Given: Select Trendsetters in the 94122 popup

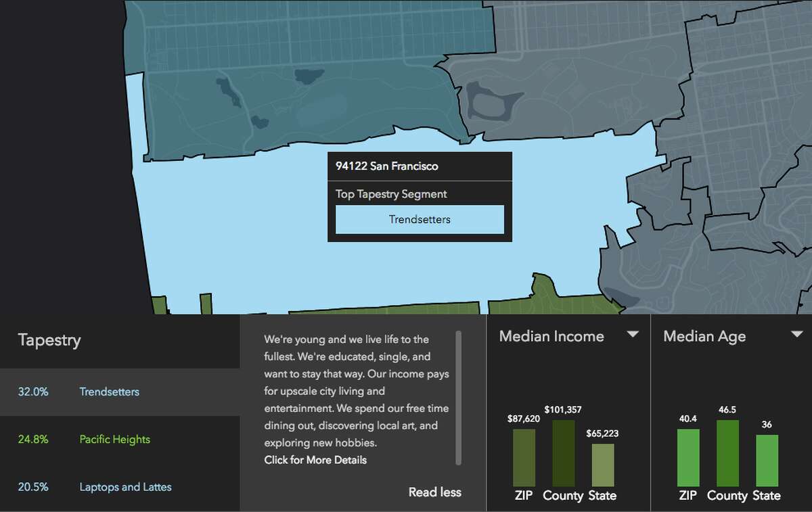Looking at the screenshot, I should pos(419,218).
